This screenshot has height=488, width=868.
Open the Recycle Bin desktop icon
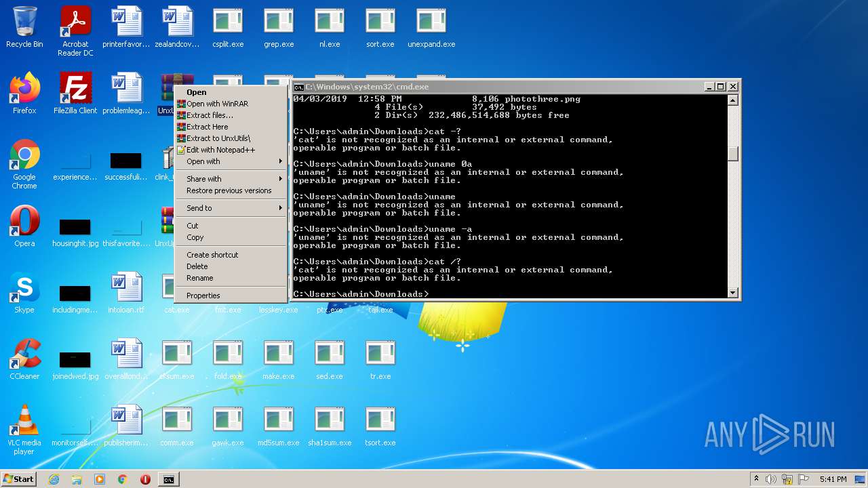(24, 27)
